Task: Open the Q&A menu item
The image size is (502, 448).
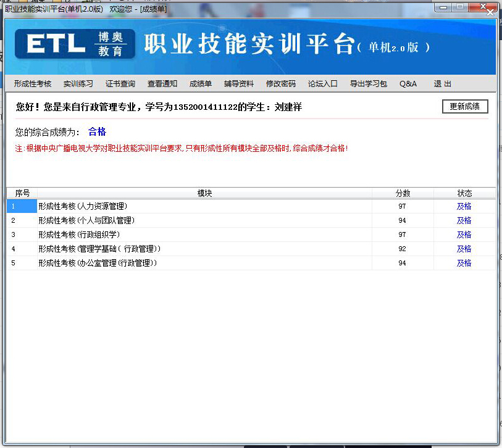Action: point(408,84)
